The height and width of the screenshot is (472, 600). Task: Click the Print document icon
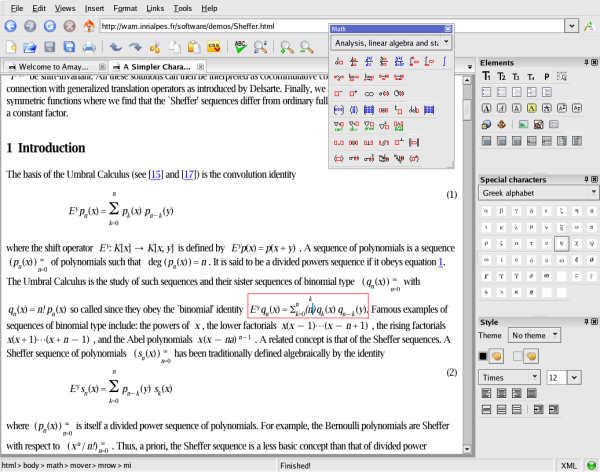tap(89, 47)
